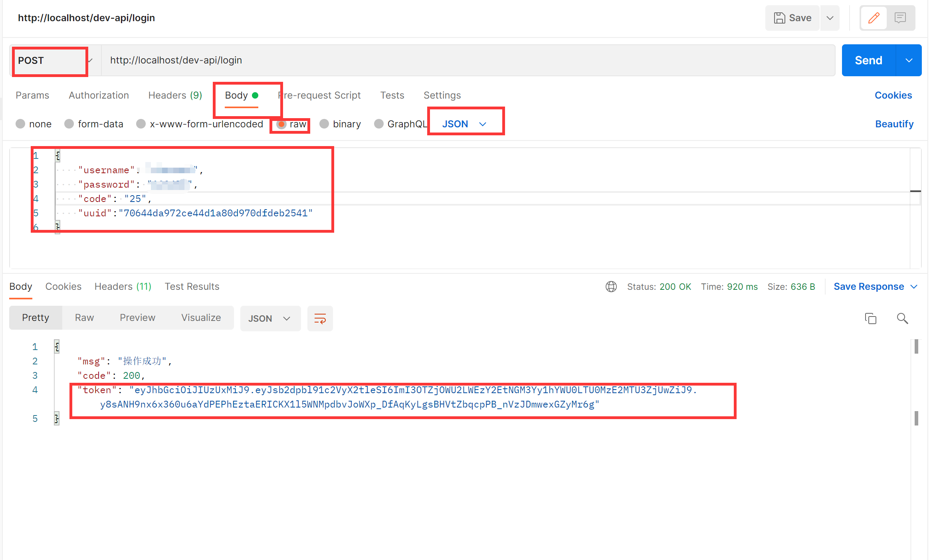The width and height of the screenshot is (941, 560).
Task: Collapse the request JSON opening brace
Action: pyautogui.click(x=57, y=156)
